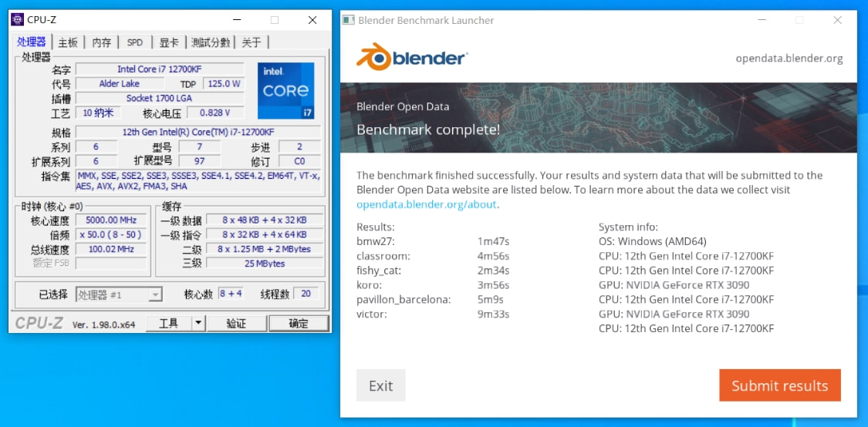Select the 关于 tab
This screenshot has height=427, width=868.
(x=252, y=42)
